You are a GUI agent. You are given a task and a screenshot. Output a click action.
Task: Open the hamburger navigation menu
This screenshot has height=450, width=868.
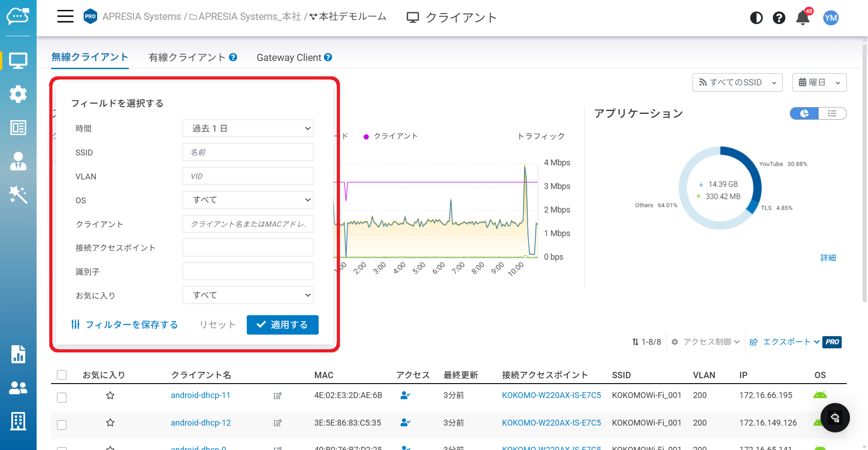click(x=65, y=17)
